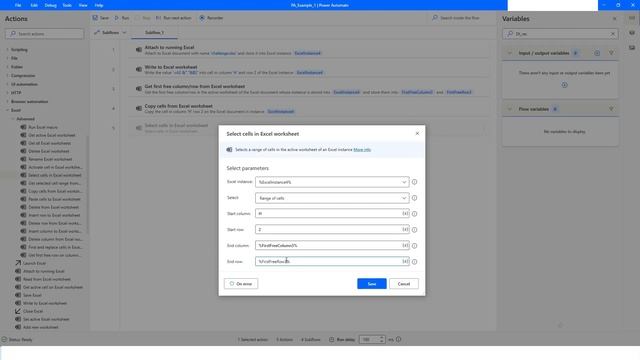Open the More info link
Screen dimensions: 640x360
tap(362, 150)
